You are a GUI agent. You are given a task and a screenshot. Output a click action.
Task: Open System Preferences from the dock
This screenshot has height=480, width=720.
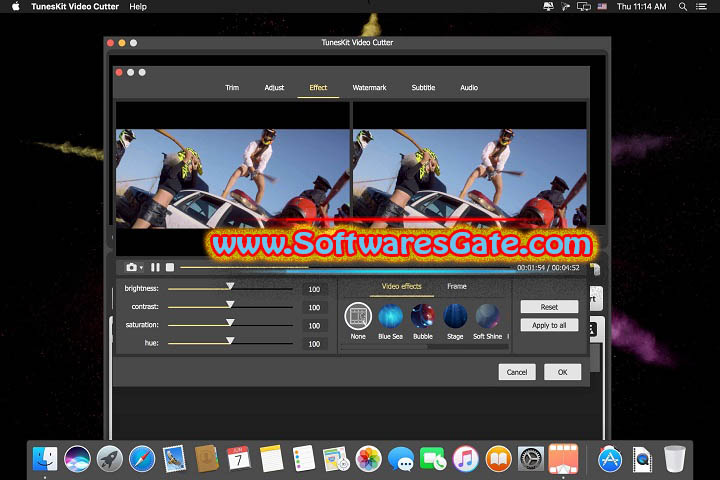[x=531, y=458]
